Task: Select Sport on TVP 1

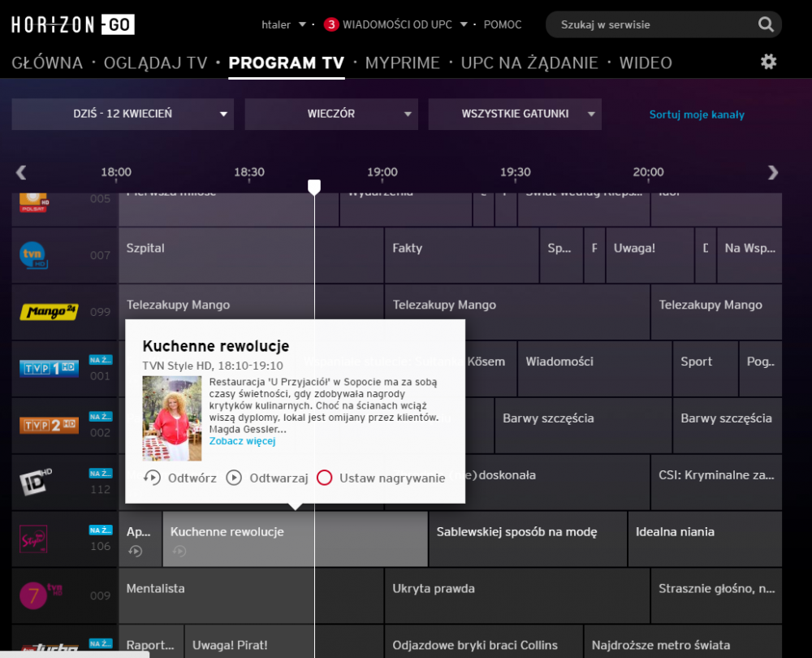Action: pos(706,368)
